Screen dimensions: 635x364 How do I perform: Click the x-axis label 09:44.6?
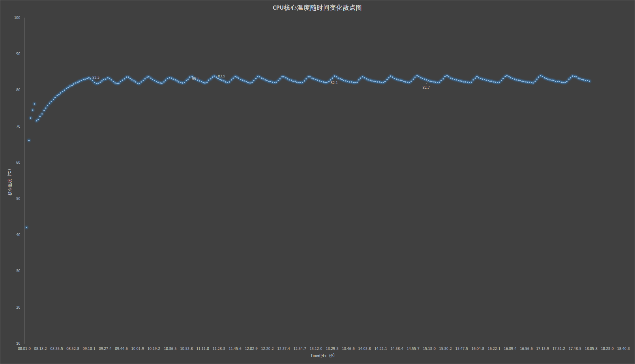(121, 349)
